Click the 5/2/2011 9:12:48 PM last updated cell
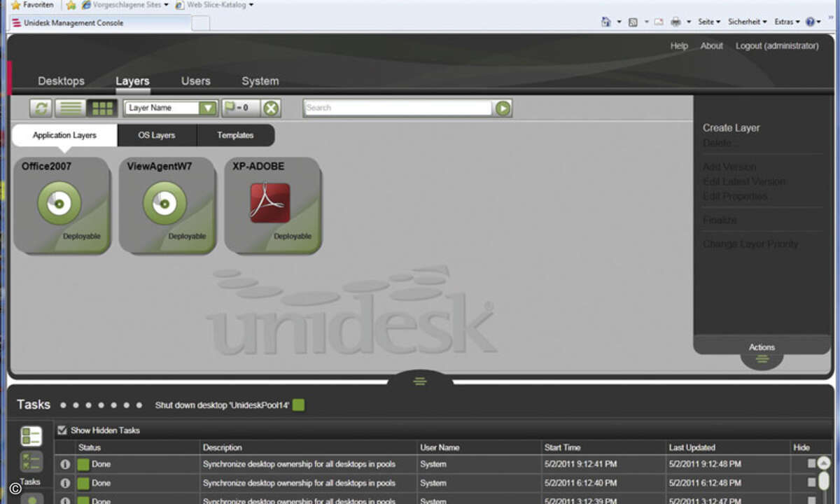Image resolution: width=840 pixels, height=504 pixels. pos(705,464)
